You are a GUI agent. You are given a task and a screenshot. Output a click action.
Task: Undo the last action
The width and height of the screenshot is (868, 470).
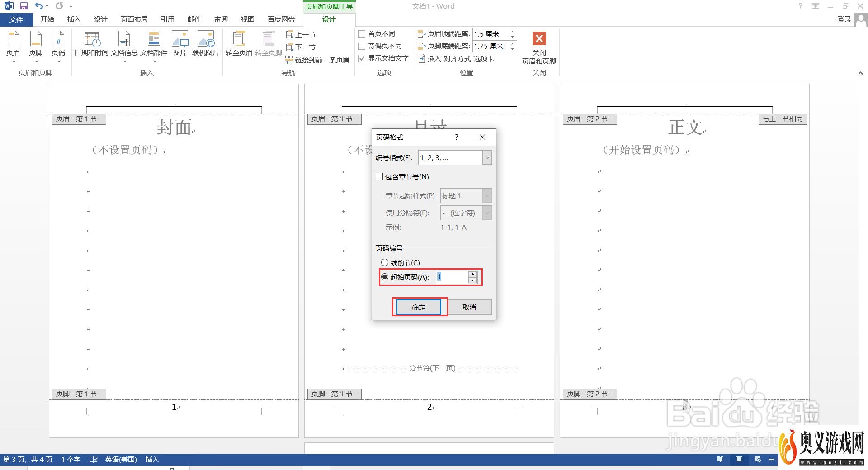(x=39, y=6)
